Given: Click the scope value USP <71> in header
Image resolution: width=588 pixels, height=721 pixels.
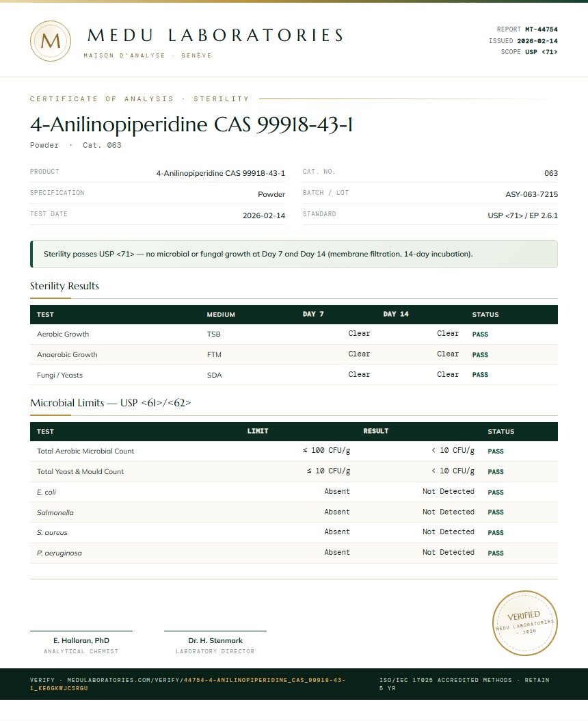Looking at the screenshot, I should (541, 52).
